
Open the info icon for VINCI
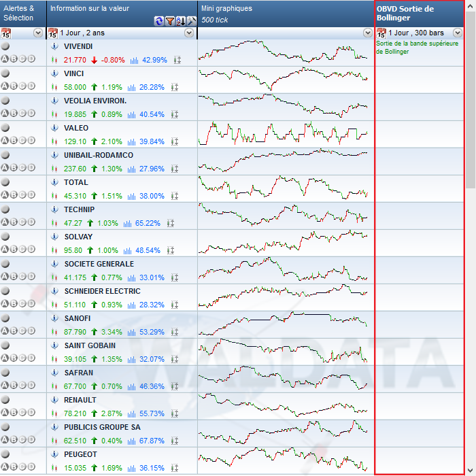pyautogui.click(x=54, y=73)
